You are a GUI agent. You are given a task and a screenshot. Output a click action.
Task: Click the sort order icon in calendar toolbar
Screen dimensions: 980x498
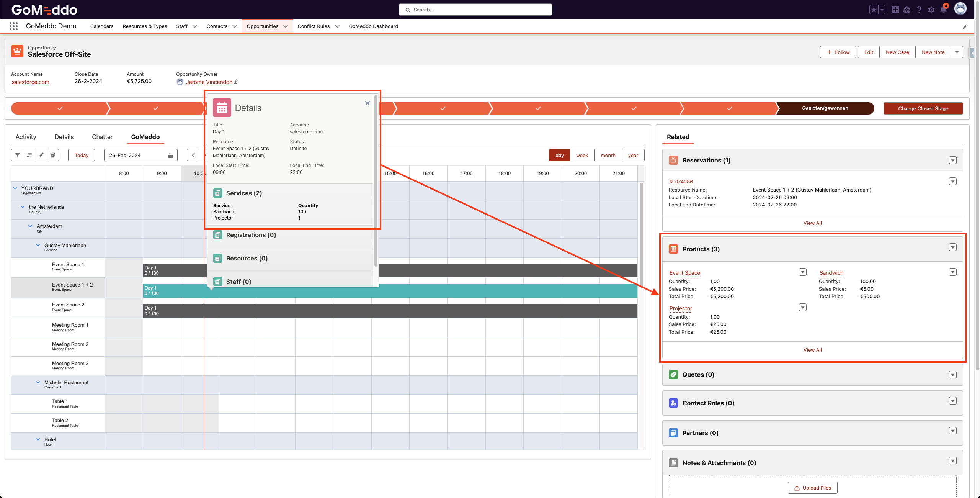click(x=29, y=155)
